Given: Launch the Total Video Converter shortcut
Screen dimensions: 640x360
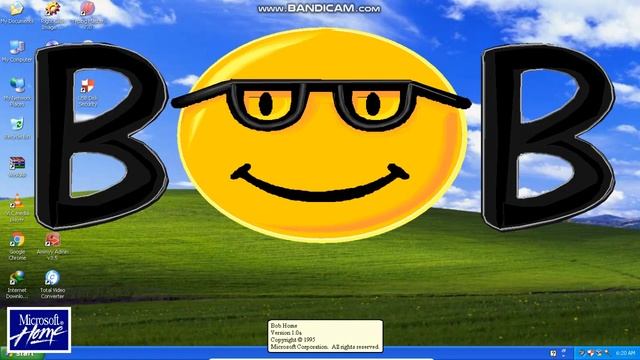Looking at the screenshot, I should [53, 284].
